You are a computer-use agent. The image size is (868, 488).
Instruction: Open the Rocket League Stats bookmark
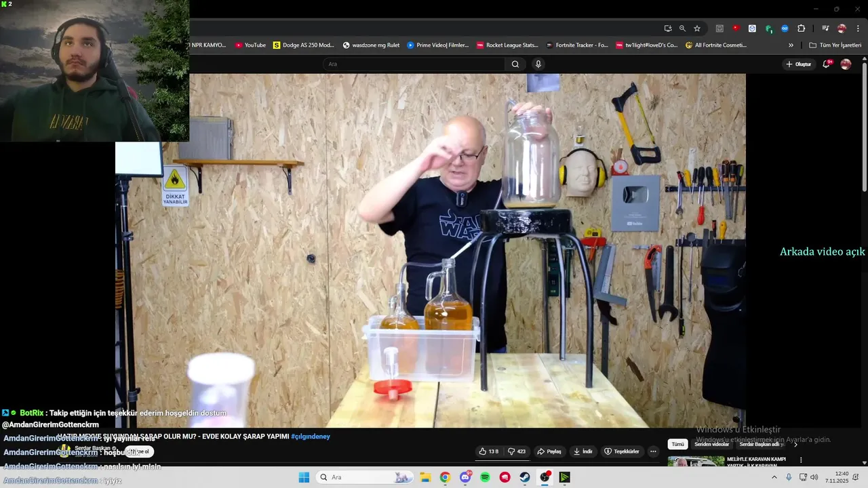click(x=507, y=45)
